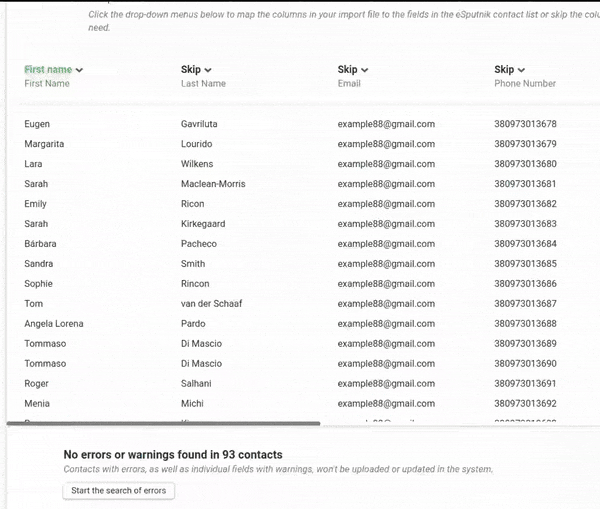Click the Menia first name cell

[37, 404]
